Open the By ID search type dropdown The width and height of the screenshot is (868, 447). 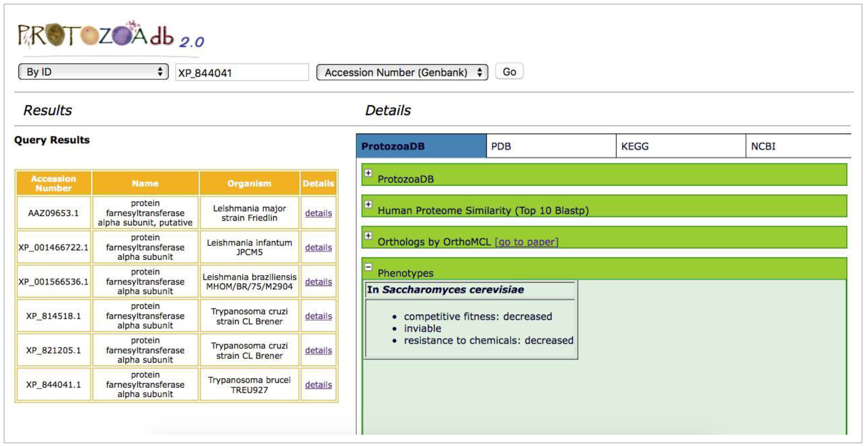click(x=93, y=72)
